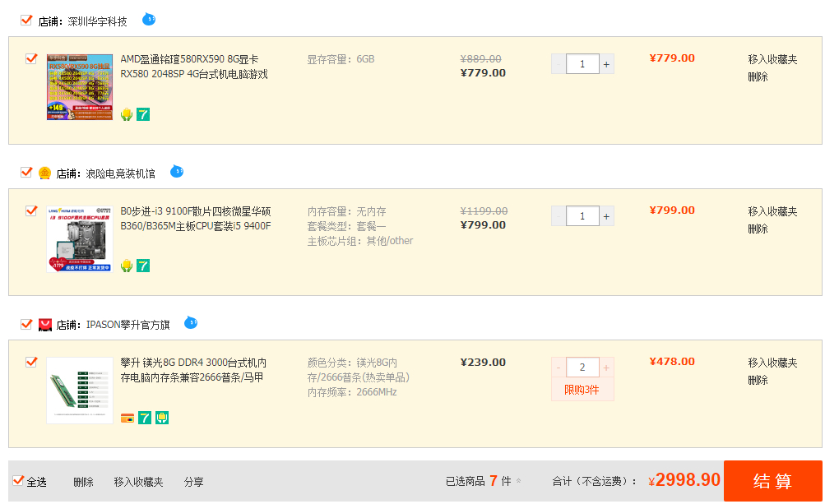Viewport: 825px width, 504px height.
Task: Uncheck the i3 9100F motherboard bundle item
Action: point(31,210)
